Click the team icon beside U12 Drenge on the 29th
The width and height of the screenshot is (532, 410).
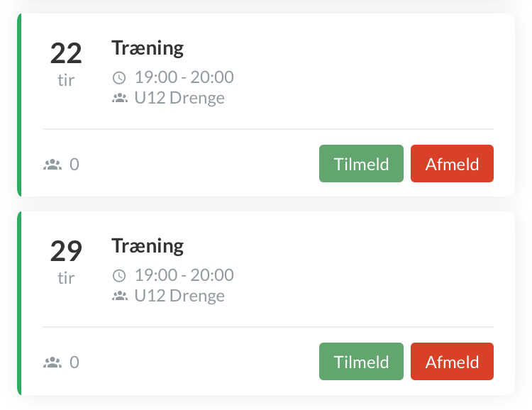[x=119, y=297]
